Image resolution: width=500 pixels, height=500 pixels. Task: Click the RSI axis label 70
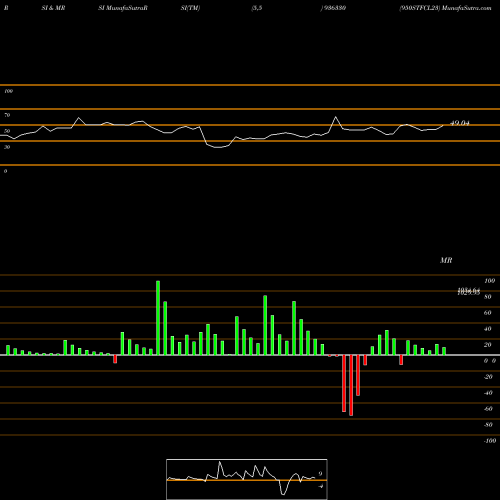click(7, 115)
